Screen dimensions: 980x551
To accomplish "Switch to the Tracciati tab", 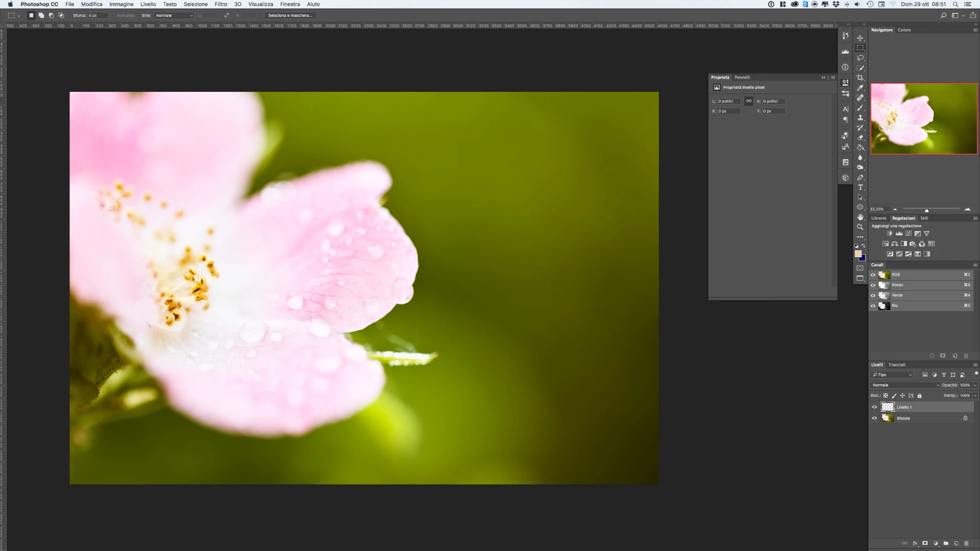I will click(896, 365).
